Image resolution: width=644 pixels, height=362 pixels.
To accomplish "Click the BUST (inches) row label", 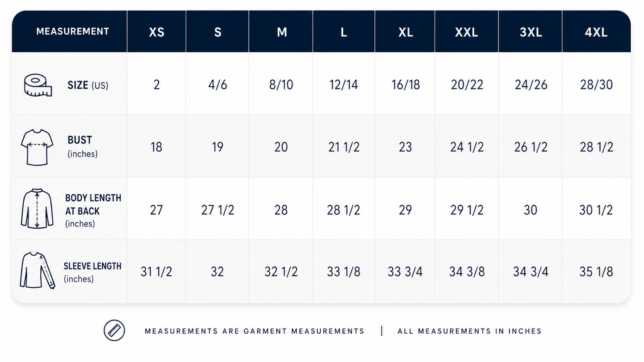I will [82, 146].
